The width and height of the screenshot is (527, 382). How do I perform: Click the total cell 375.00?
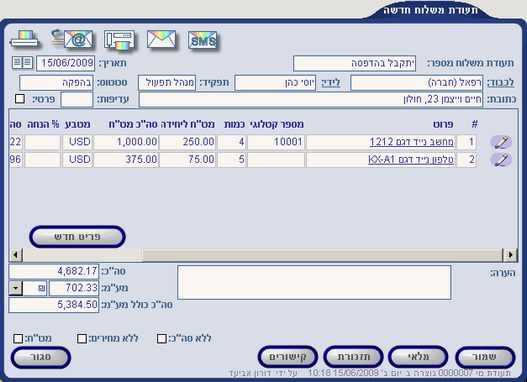point(126,160)
